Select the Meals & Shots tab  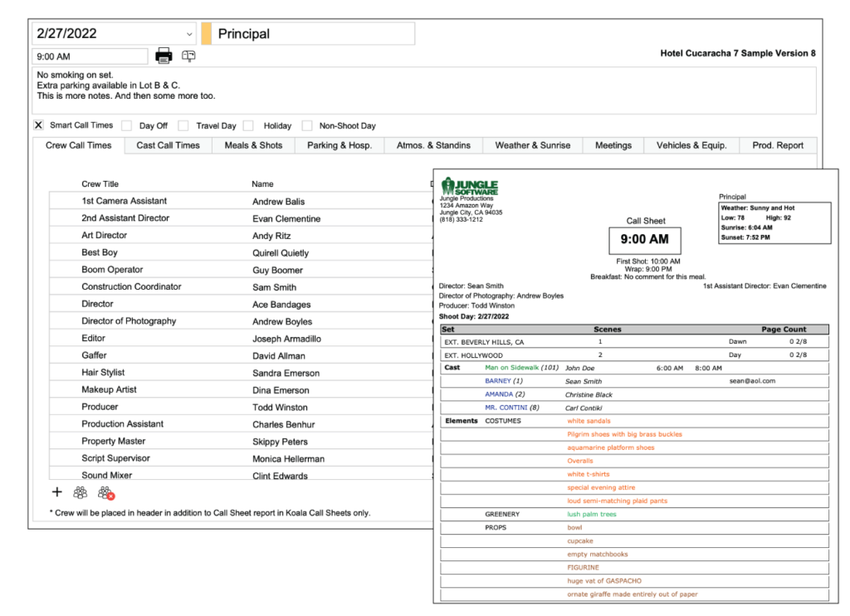point(254,145)
